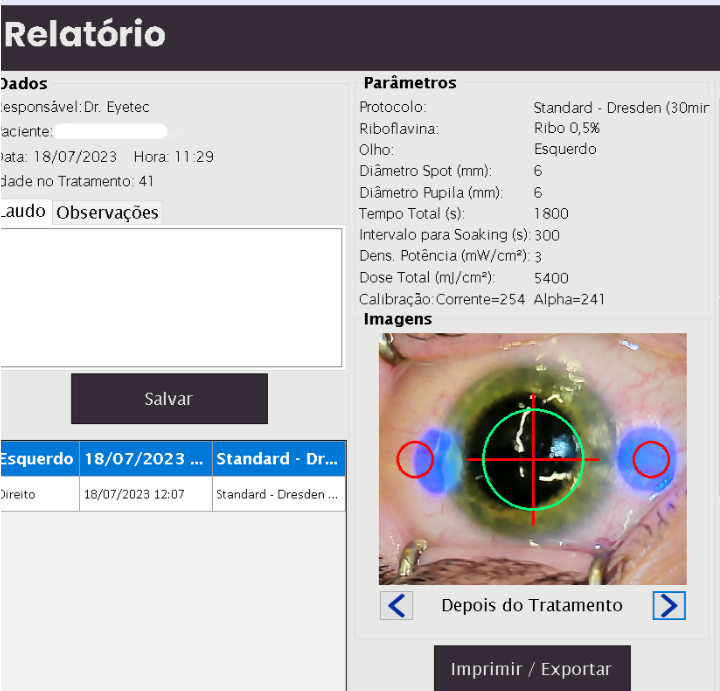Switch to the Laudo tab
720x691 pixels.
tap(25, 212)
